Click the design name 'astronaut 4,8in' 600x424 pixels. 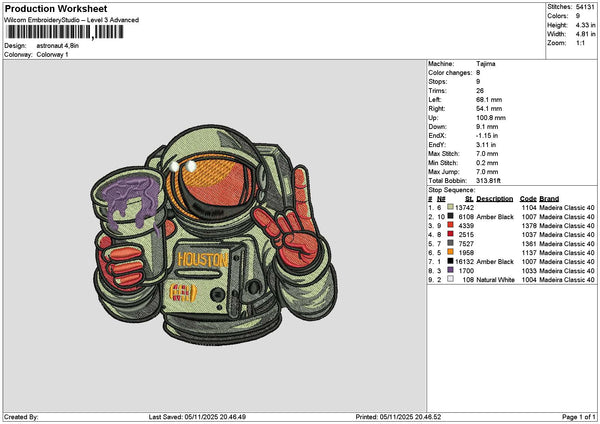[x=58, y=46]
